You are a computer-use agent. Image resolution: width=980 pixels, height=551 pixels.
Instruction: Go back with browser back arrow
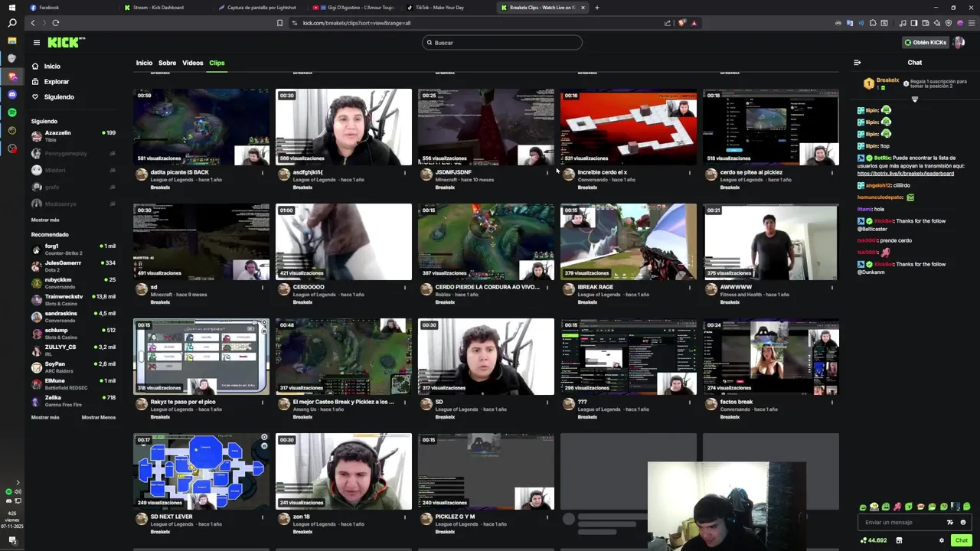[x=33, y=23]
